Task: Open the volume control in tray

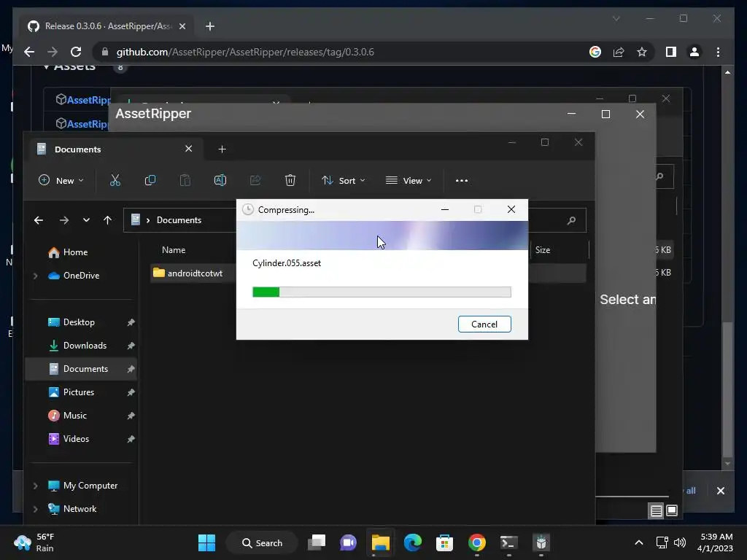Action: click(680, 542)
